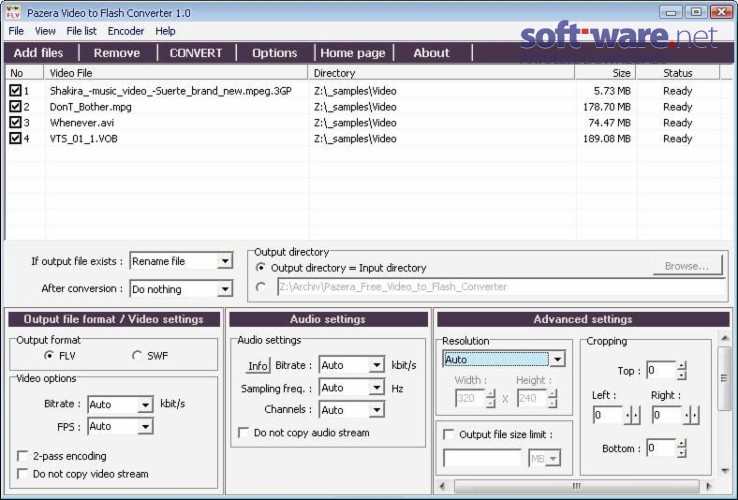Visit the Home page toolbar button

(353, 53)
